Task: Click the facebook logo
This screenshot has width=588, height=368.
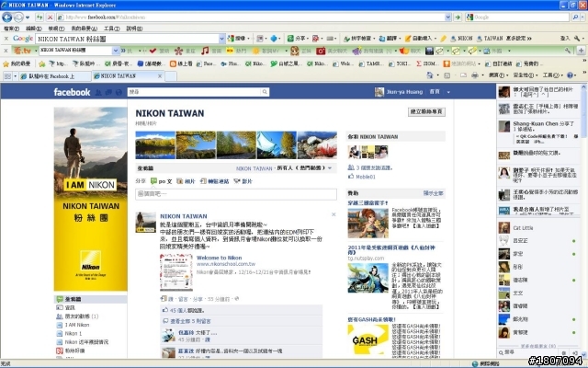Action: [72, 92]
